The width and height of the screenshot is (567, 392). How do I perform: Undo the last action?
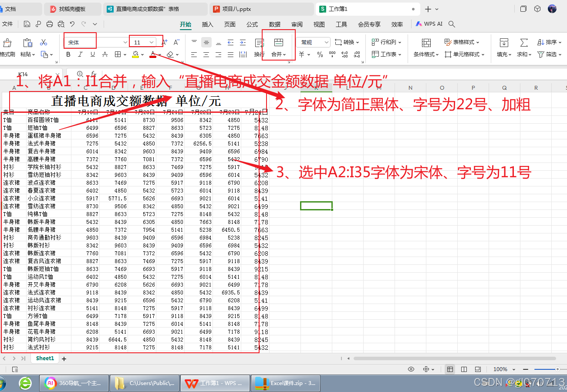(72, 24)
